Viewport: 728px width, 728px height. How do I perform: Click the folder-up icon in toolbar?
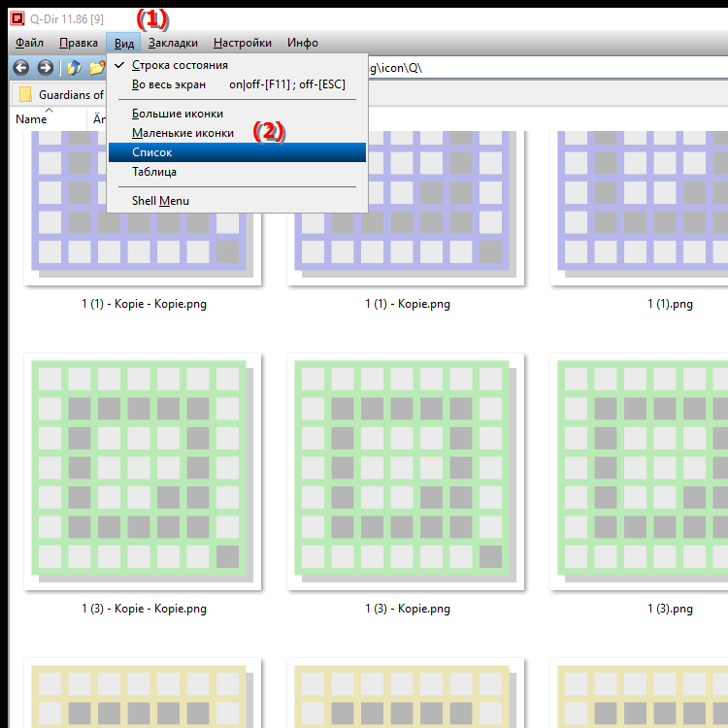75,68
